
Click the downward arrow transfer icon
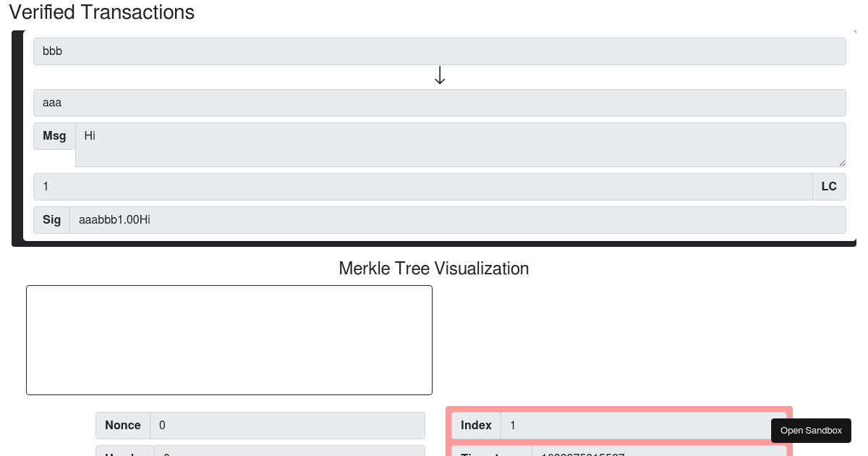440,75
